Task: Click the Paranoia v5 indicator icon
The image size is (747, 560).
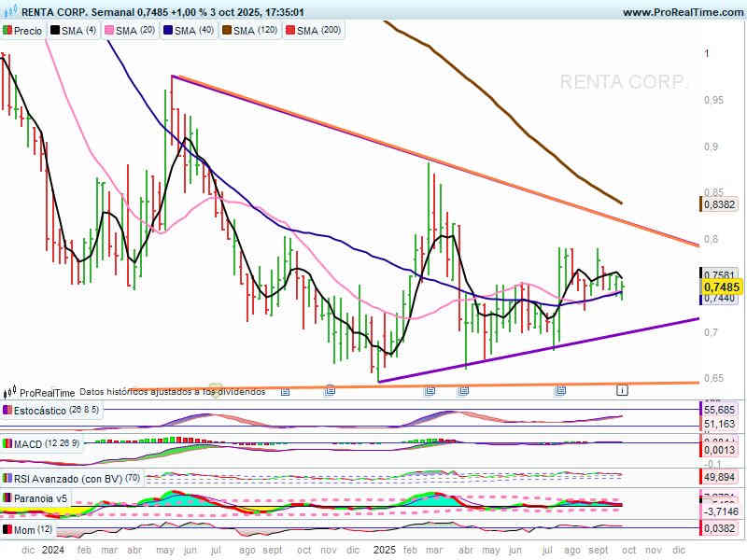Action: [7, 498]
